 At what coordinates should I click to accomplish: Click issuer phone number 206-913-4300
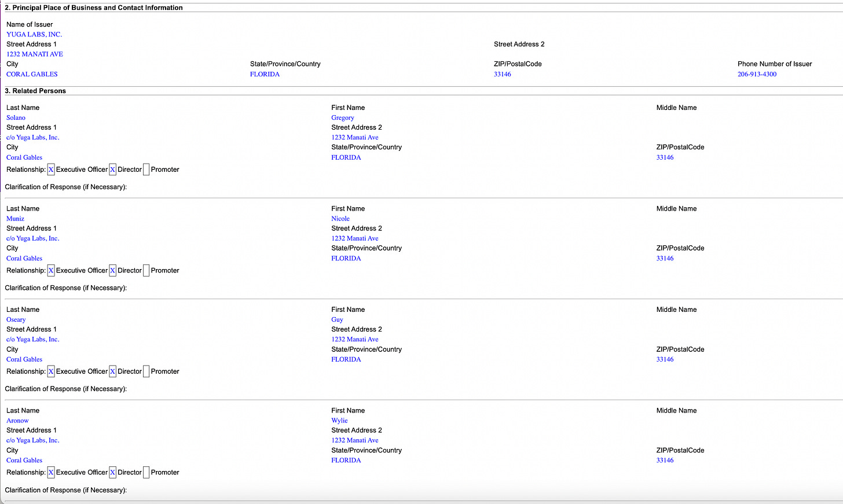(x=757, y=74)
